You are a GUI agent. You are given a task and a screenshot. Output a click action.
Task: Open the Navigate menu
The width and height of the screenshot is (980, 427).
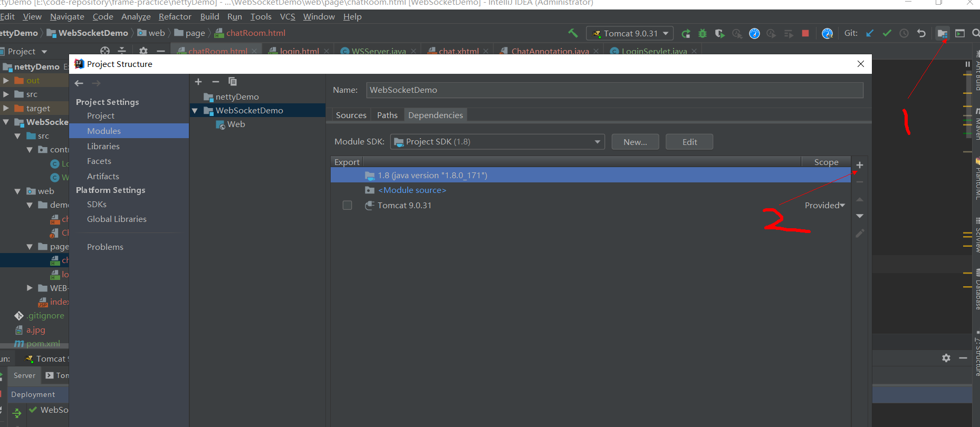pyautogui.click(x=67, y=17)
